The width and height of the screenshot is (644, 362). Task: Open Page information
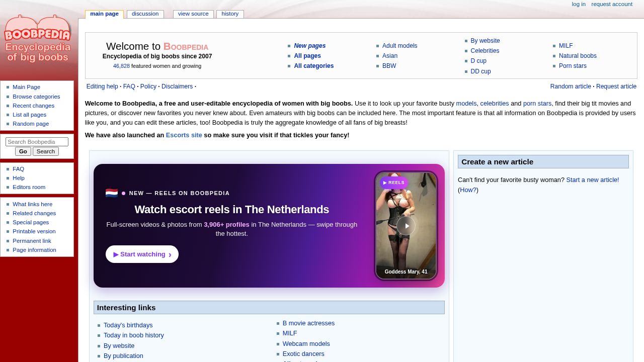[x=34, y=250]
